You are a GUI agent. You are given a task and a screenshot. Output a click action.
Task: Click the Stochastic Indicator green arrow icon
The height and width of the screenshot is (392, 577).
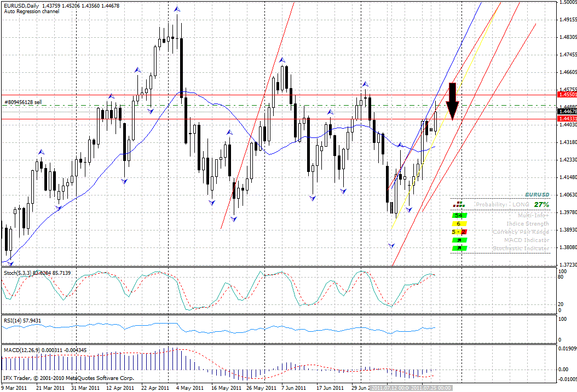[460, 247]
